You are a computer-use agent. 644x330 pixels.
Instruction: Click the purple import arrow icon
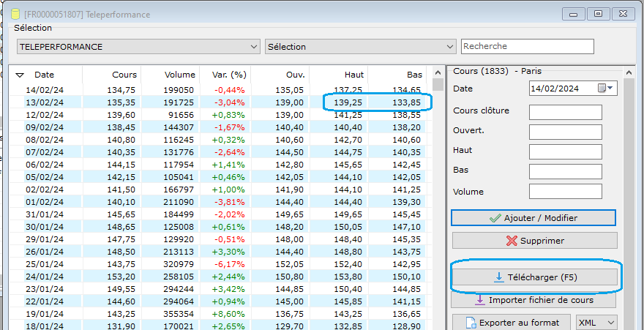coord(480,300)
